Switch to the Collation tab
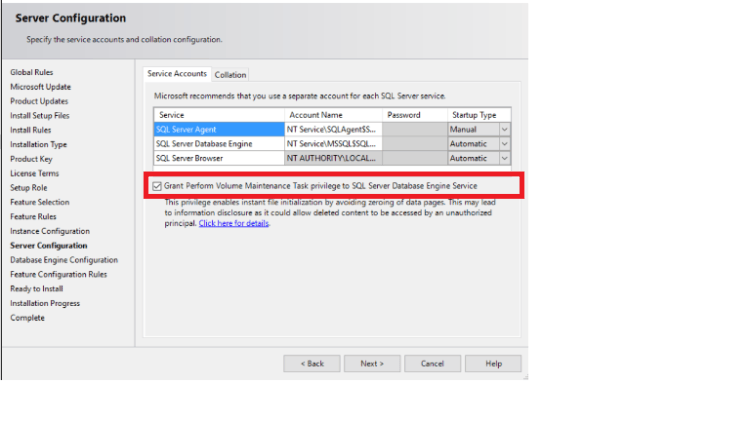This screenshot has height=421, width=750. tap(230, 75)
